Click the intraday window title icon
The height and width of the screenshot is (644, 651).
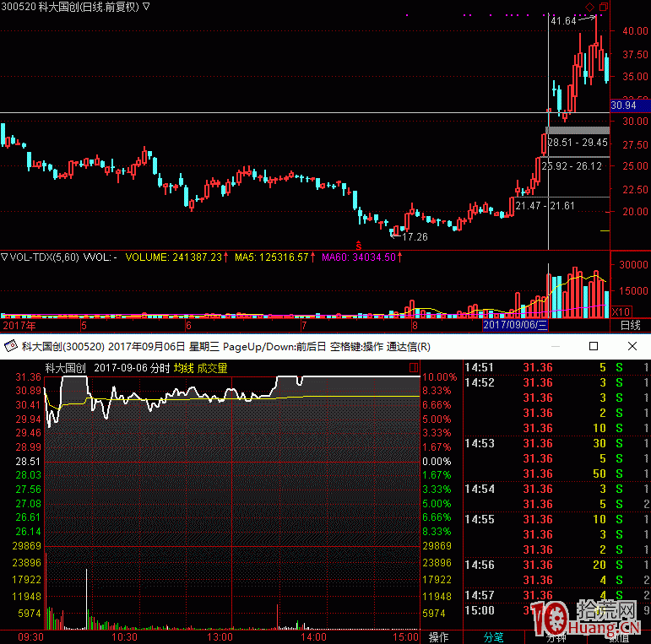pos(10,346)
